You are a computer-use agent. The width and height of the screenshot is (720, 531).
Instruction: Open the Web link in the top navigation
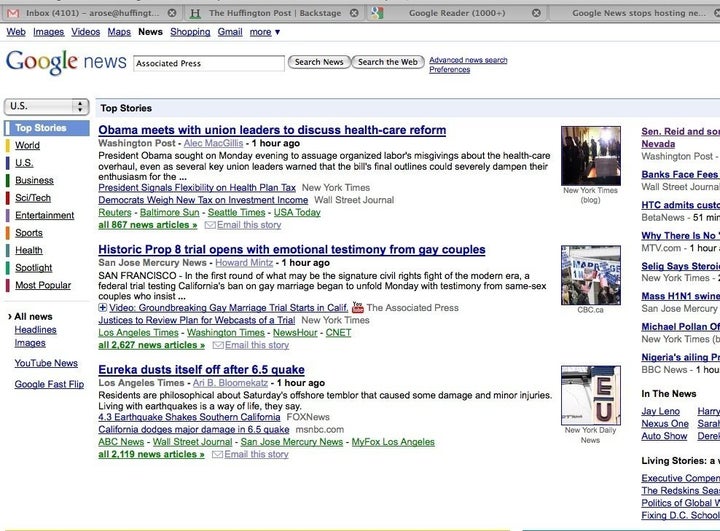[x=16, y=32]
